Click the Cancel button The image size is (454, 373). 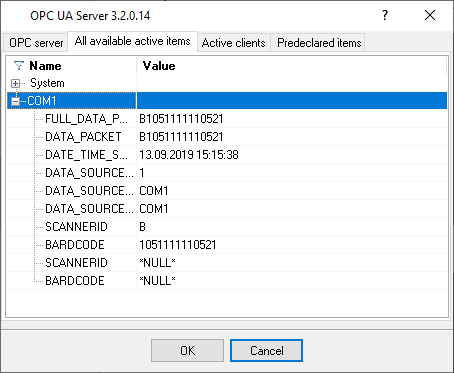[x=266, y=351]
